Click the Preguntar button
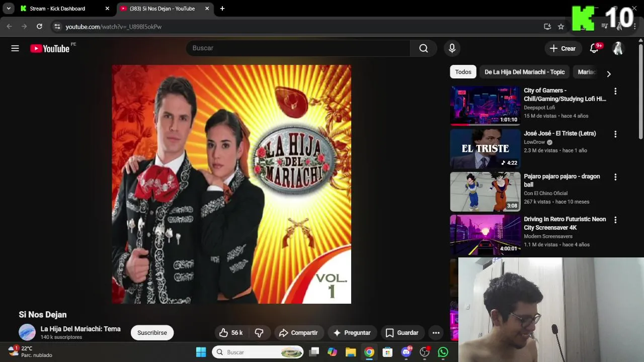This screenshot has height=362, width=644. (x=352, y=333)
